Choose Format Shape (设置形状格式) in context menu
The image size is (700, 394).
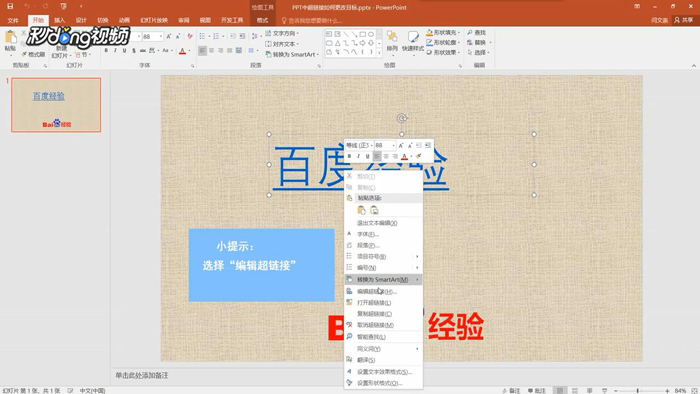[383, 383]
